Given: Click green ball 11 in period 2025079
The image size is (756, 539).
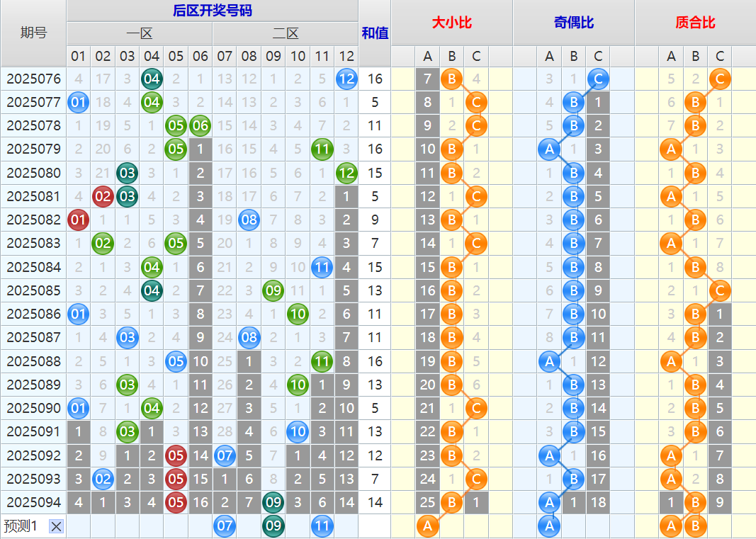Looking at the screenshot, I should click(x=322, y=149).
